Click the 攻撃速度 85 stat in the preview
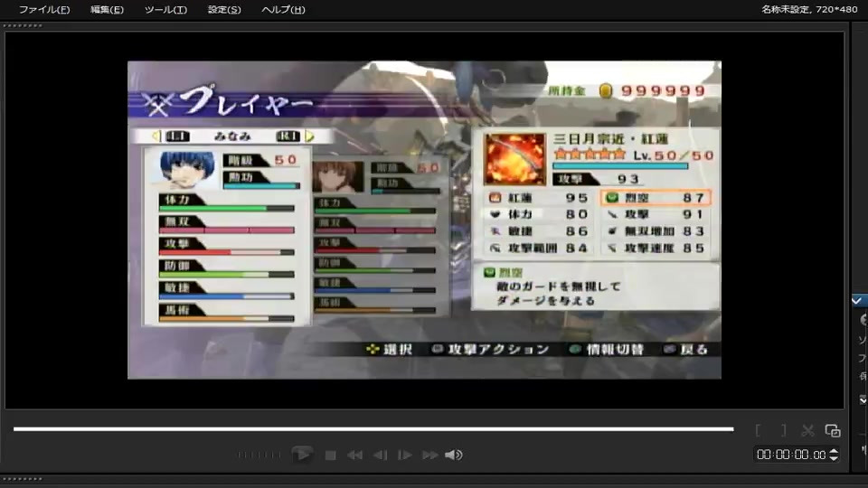 (656, 249)
